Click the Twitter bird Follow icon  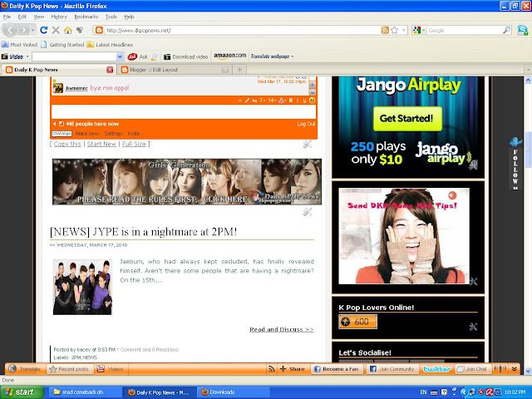(515, 141)
